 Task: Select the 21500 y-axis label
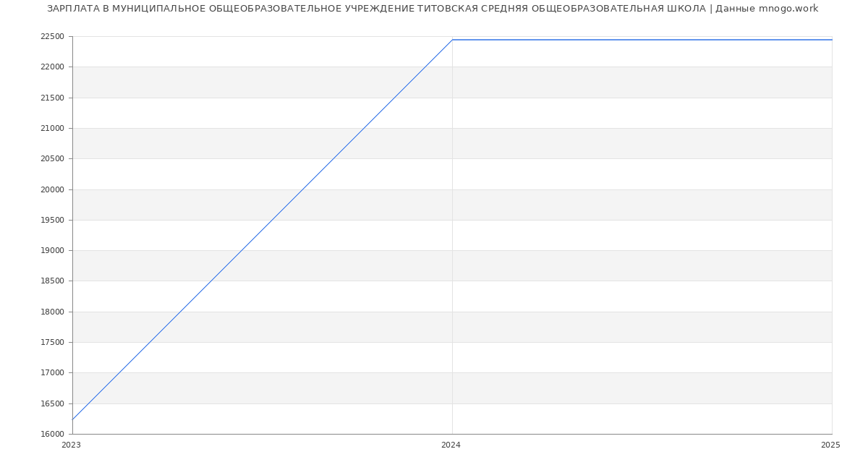pos(52,98)
